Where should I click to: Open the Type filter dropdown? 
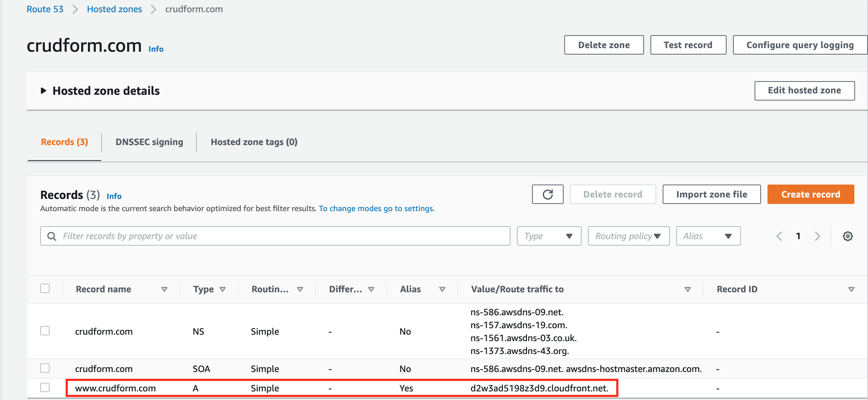(x=549, y=236)
